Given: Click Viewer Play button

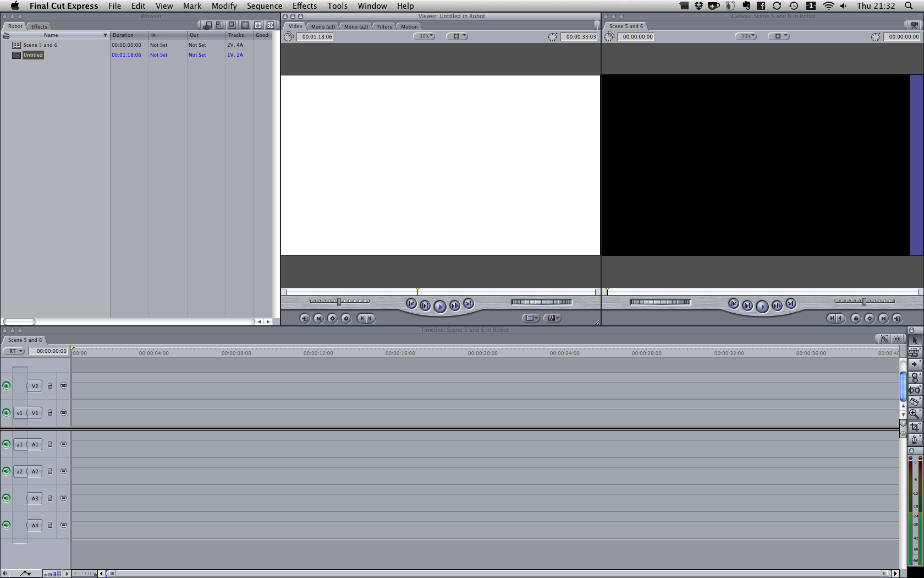Looking at the screenshot, I should tap(440, 307).
